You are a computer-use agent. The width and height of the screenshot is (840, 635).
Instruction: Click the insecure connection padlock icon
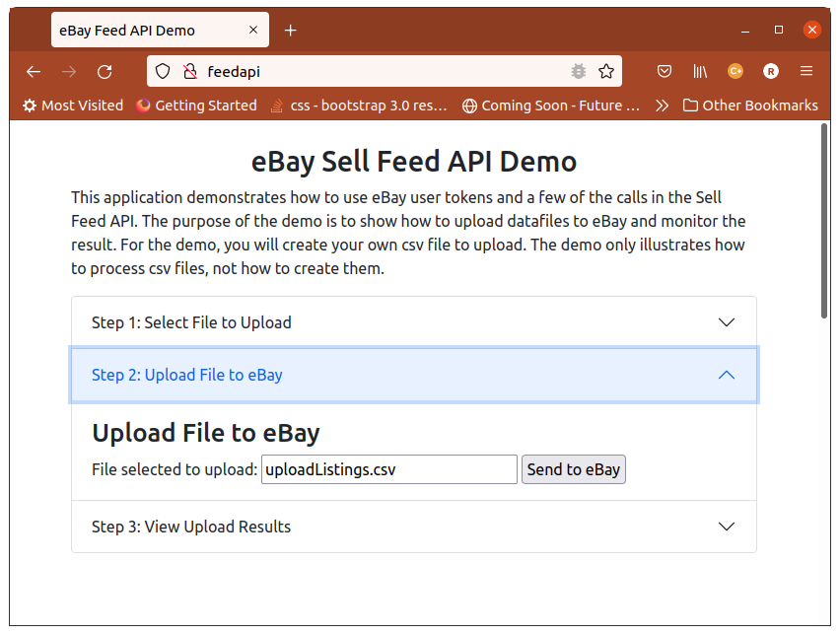[189, 71]
